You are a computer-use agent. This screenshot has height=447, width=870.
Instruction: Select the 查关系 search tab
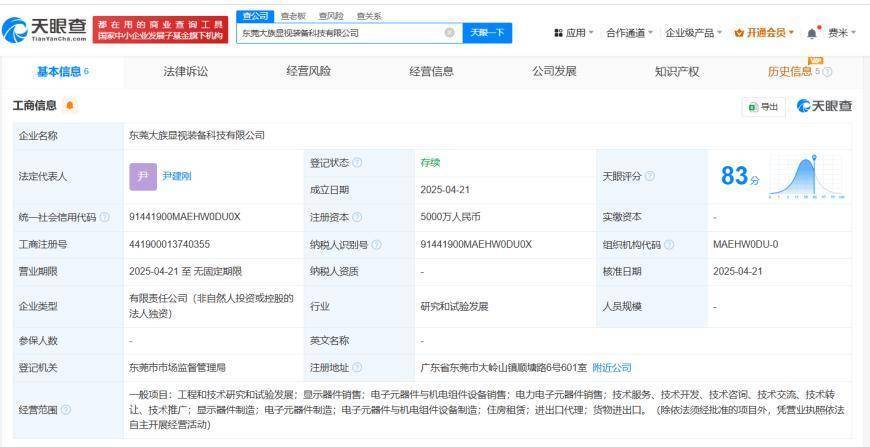[x=369, y=16]
